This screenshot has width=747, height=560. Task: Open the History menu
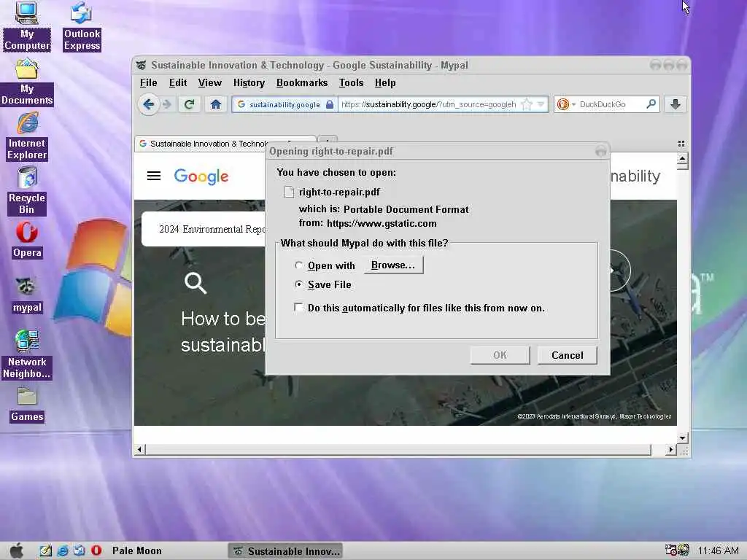point(249,83)
